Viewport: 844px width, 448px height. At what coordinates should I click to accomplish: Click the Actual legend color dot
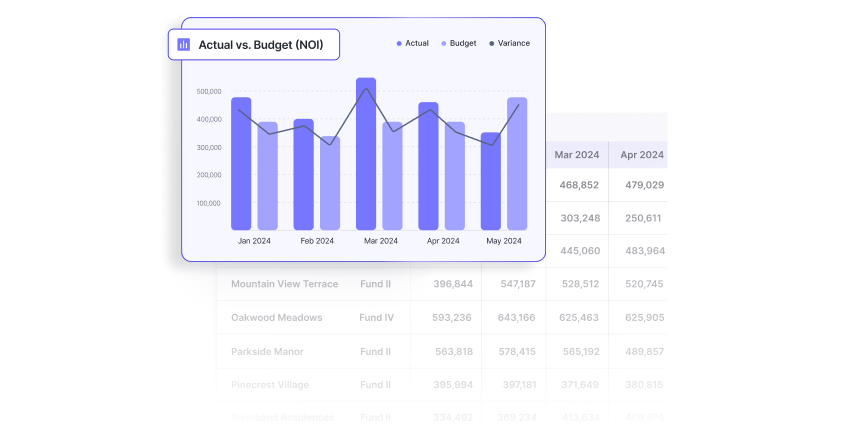coord(399,44)
